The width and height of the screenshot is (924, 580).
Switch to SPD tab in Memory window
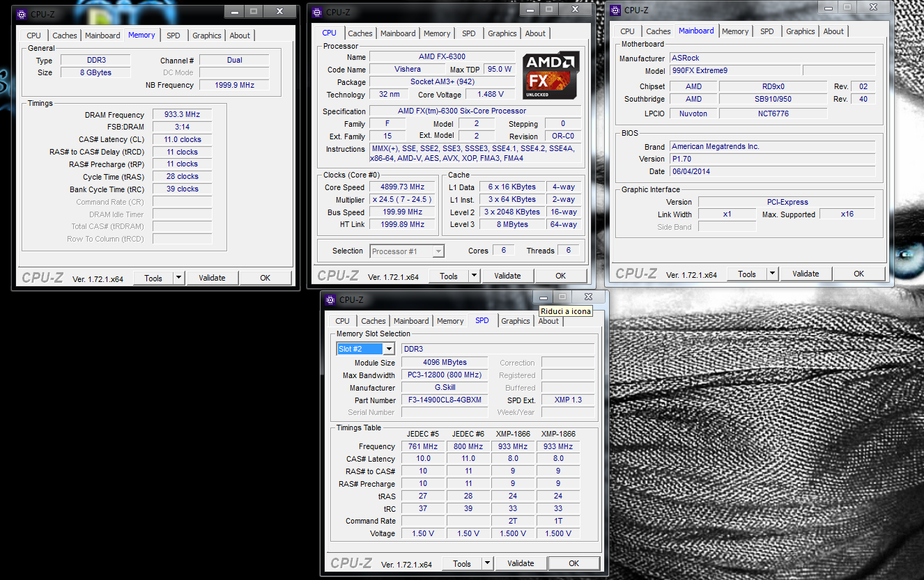174,36
